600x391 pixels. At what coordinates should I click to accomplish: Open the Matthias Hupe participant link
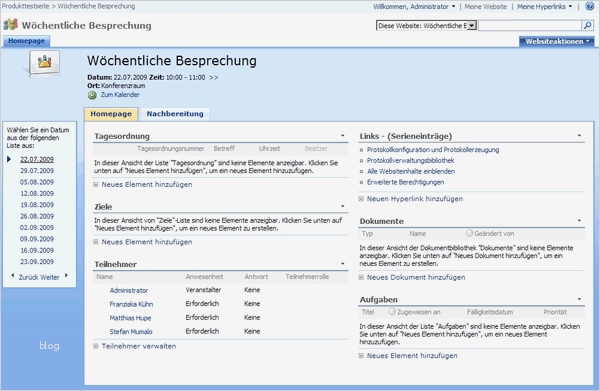click(x=130, y=318)
